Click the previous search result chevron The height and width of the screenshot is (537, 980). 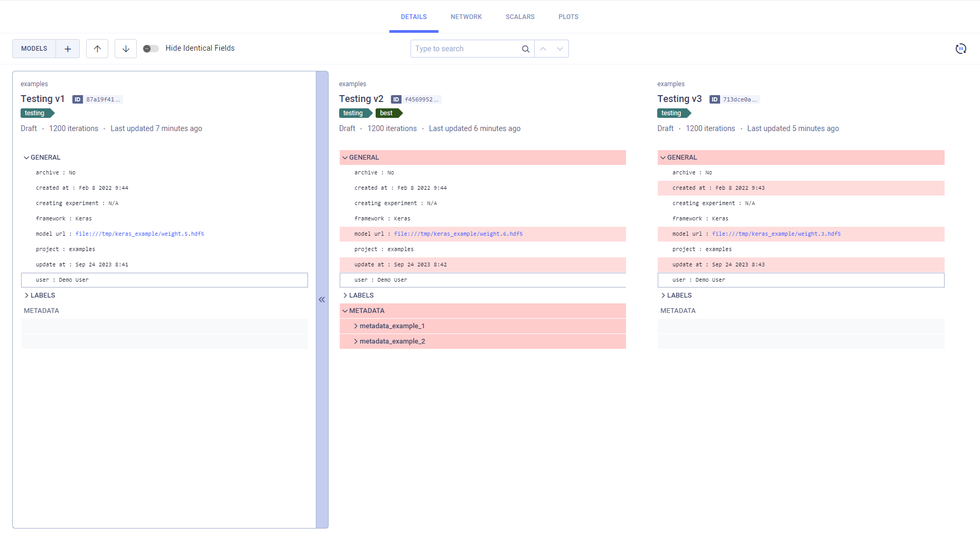point(543,49)
